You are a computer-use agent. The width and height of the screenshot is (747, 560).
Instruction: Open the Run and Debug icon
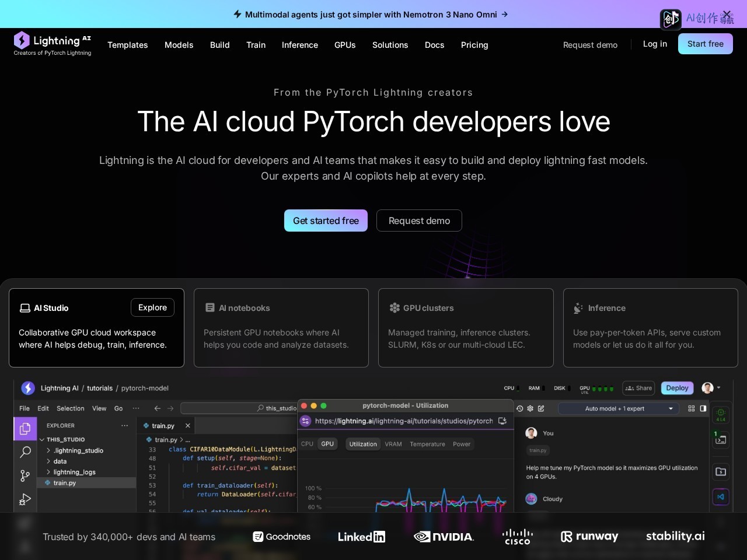click(x=25, y=499)
